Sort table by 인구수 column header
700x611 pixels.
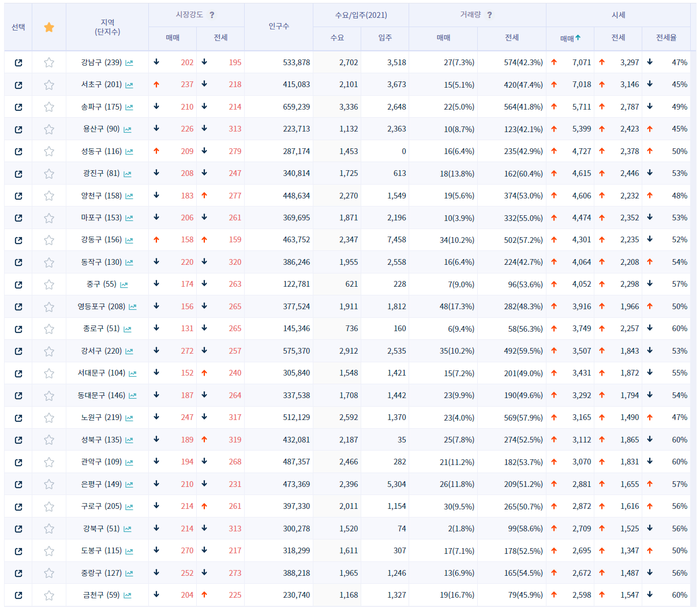tap(279, 27)
